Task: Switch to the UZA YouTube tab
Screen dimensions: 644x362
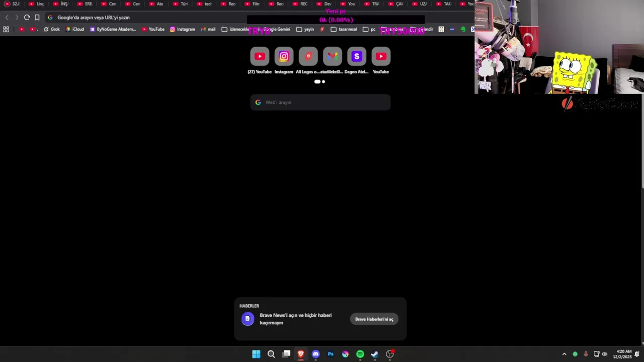Action: pyautogui.click(x=419, y=4)
